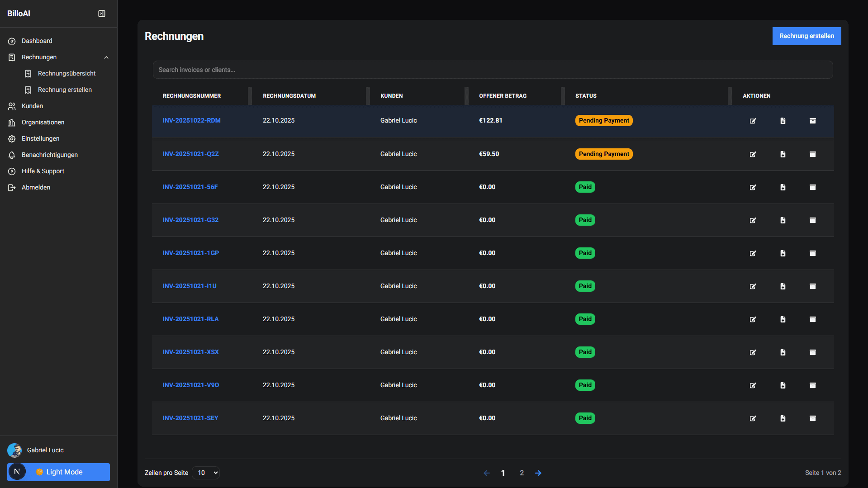Image resolution: width=868 pixels, height=488 pixels.
Task: Click the Hilfe & Support help icon
Action: click(x=11, y=171)
